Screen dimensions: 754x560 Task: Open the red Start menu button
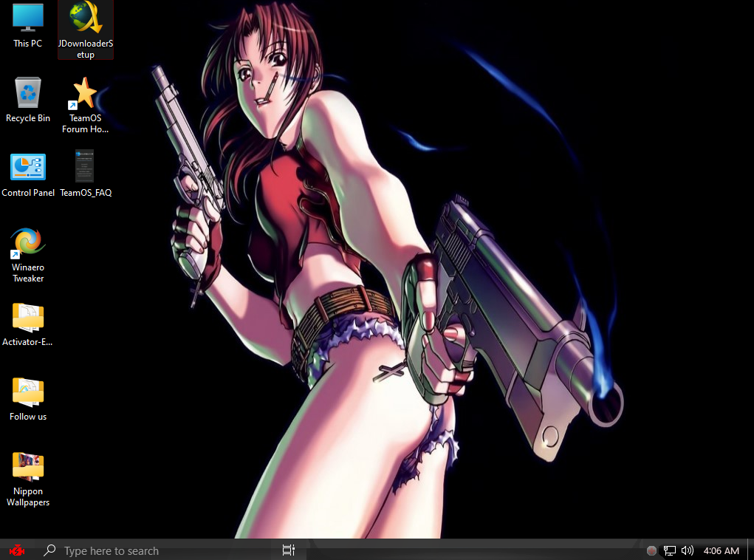pos(16,550)
